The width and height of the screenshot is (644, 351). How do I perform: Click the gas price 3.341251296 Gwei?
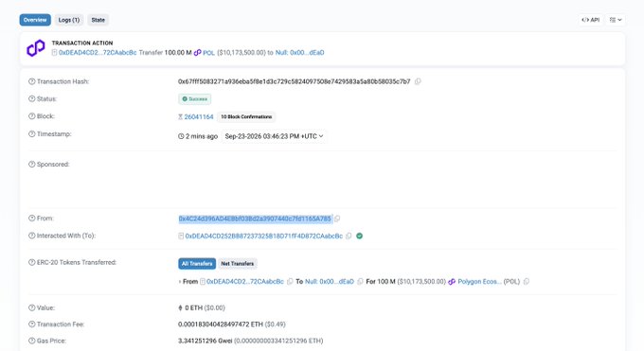click(x=206, y=341)
